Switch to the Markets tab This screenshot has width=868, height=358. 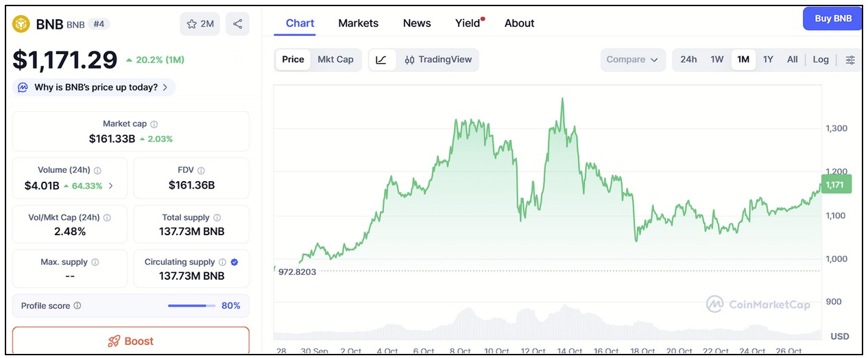358,23
